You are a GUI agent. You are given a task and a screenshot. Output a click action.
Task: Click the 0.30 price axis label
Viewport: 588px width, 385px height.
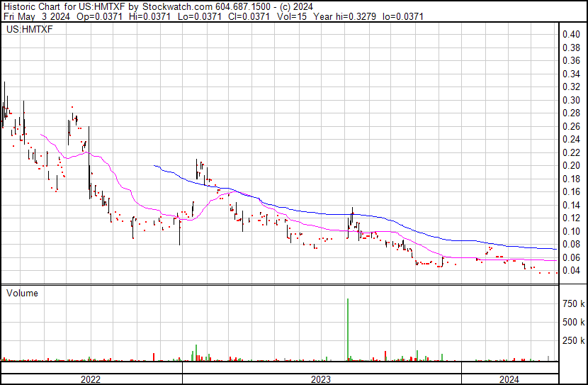571,100
